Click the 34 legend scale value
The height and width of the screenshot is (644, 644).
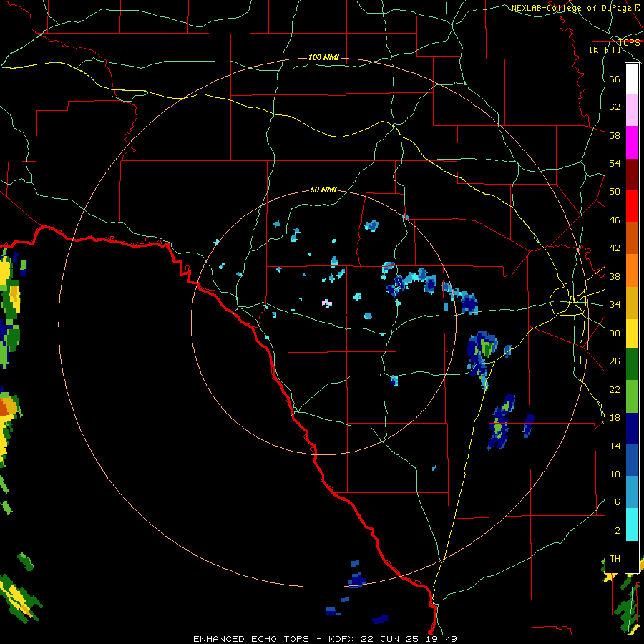615,305
